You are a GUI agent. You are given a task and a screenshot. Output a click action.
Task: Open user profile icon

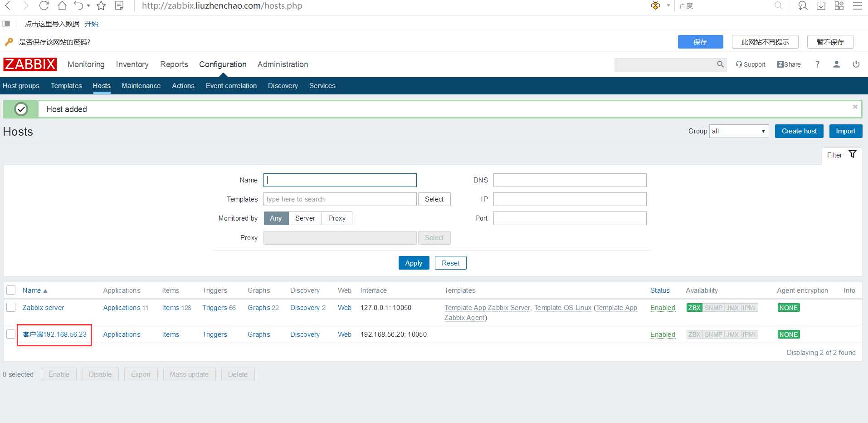click(x=837, y=64)
